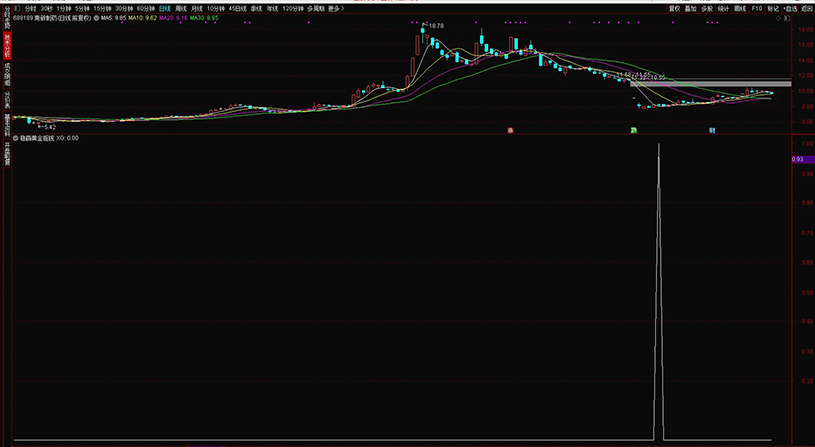Image resolution: width=815 pixels, height=447 pixels.
Task: Switch the chart to the 日线 period
Action: pos(165,8)
